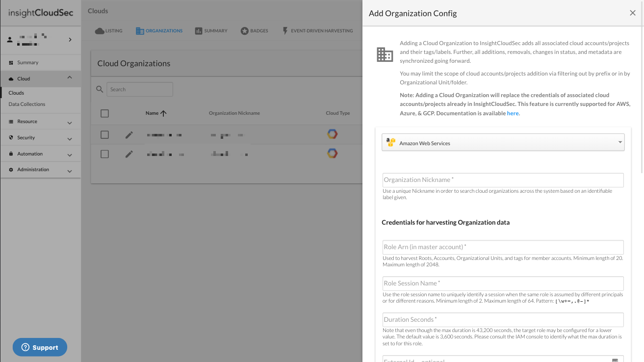
Task: Click the user profile avatar icon
Action: 10,40
